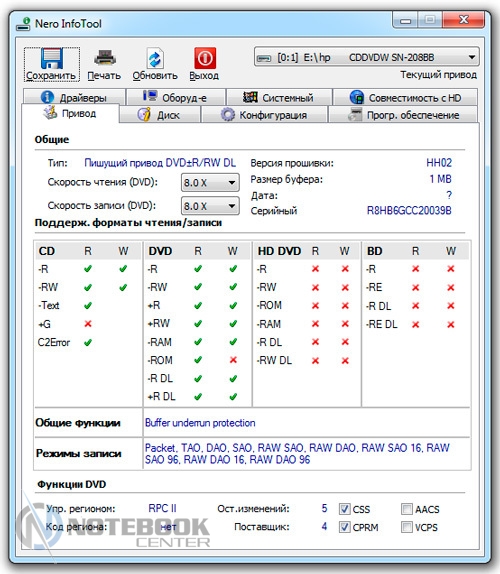Screen dimensions: 500x574
Task: Switch to the Диск tab
Action: (160, 115)
